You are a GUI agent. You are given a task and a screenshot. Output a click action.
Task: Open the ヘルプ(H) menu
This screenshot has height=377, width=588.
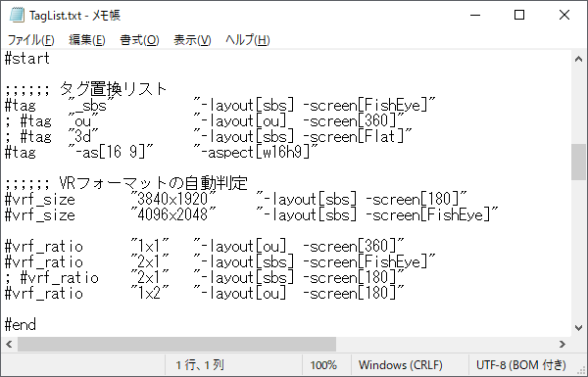pyautogui.click(x=248, y=40)
